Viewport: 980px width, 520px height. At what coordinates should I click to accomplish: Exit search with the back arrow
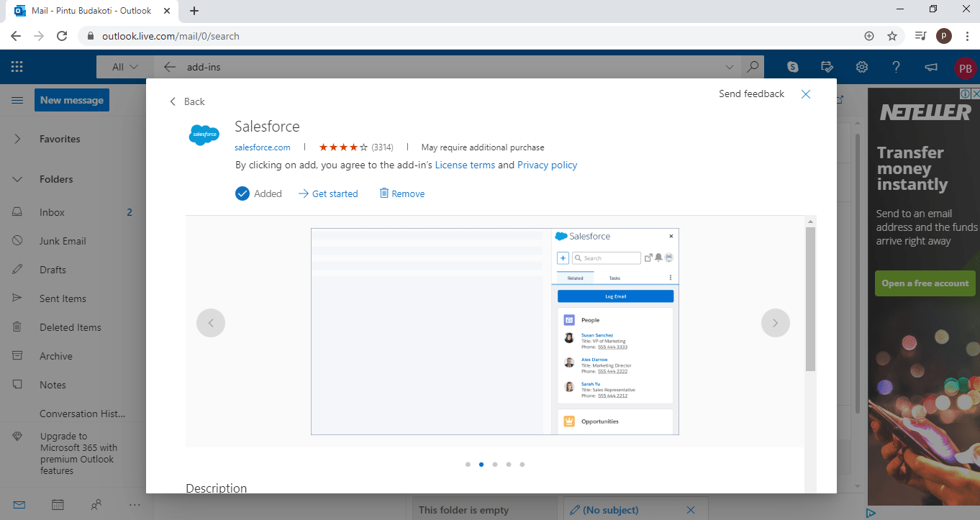click(170, 67)
